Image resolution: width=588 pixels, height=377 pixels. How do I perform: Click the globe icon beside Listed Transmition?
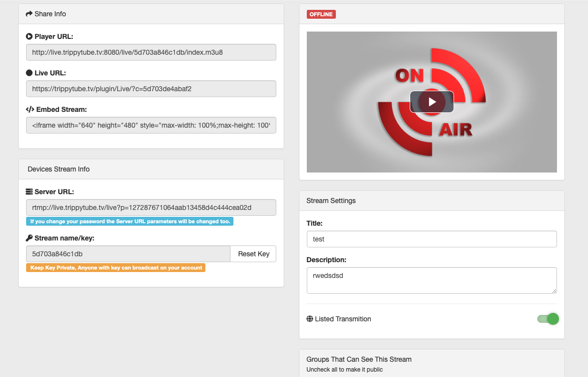310,319
